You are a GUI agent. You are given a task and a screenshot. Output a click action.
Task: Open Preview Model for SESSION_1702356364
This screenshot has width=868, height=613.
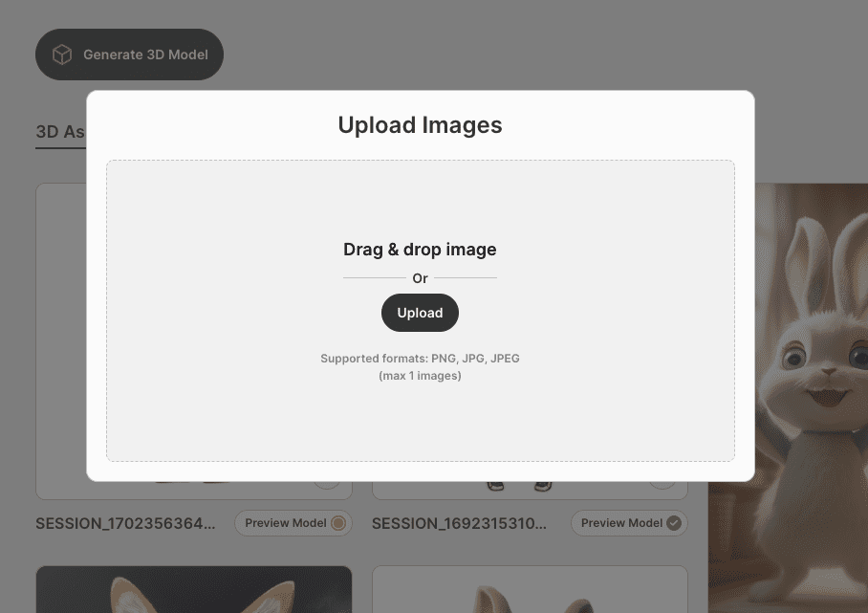(x=293, y=523)
